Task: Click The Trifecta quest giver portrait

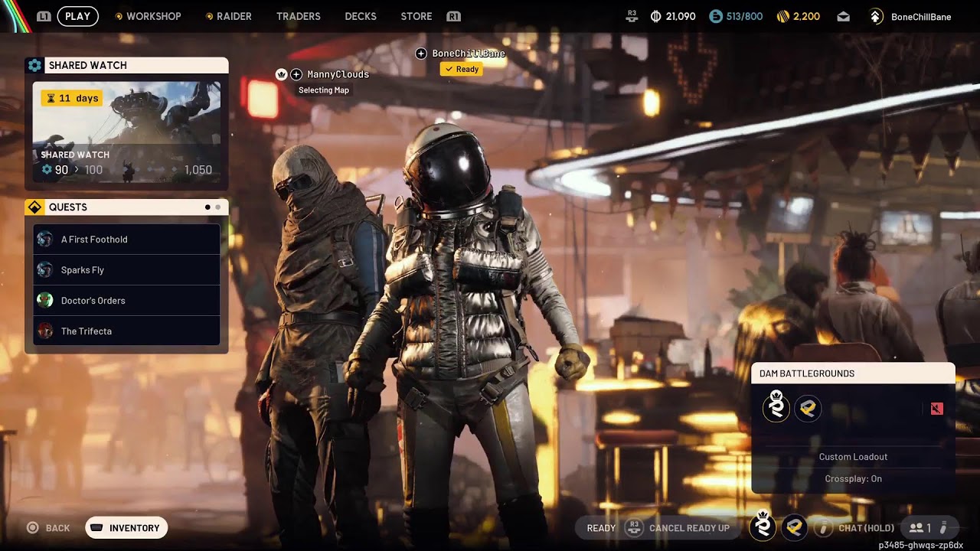Action: (45, 331)
